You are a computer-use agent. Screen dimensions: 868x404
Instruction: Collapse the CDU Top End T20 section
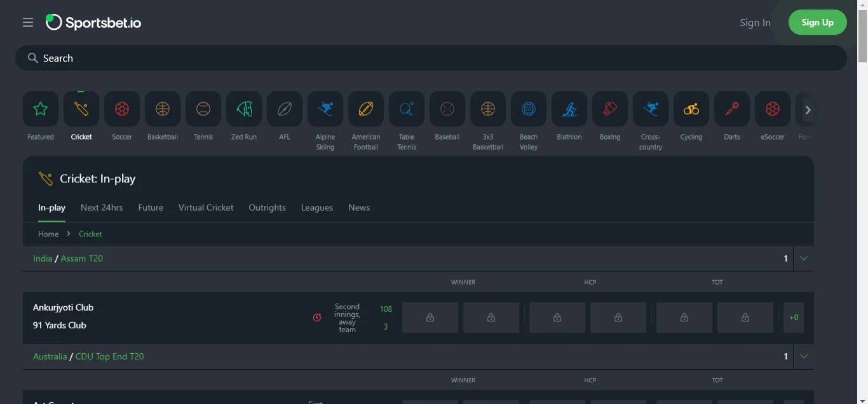(804, 356)
